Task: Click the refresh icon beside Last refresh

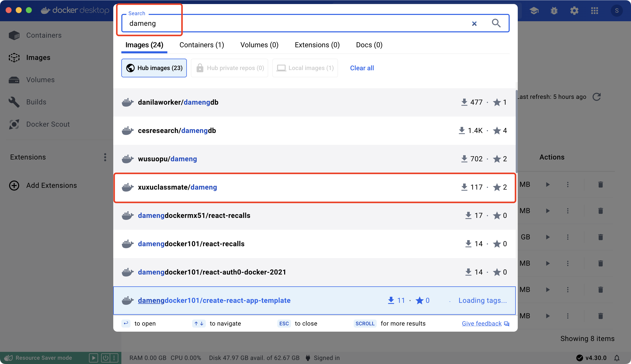Action: 597,97
